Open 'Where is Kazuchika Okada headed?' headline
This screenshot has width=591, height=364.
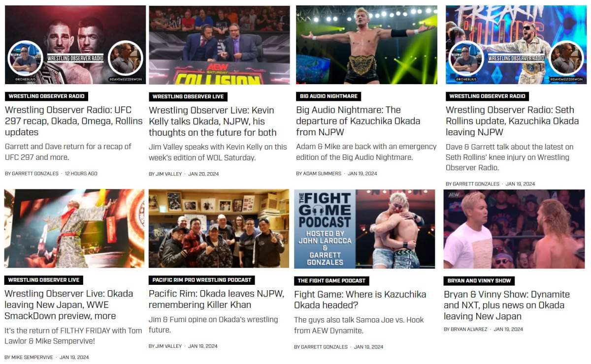click(360, 300)
